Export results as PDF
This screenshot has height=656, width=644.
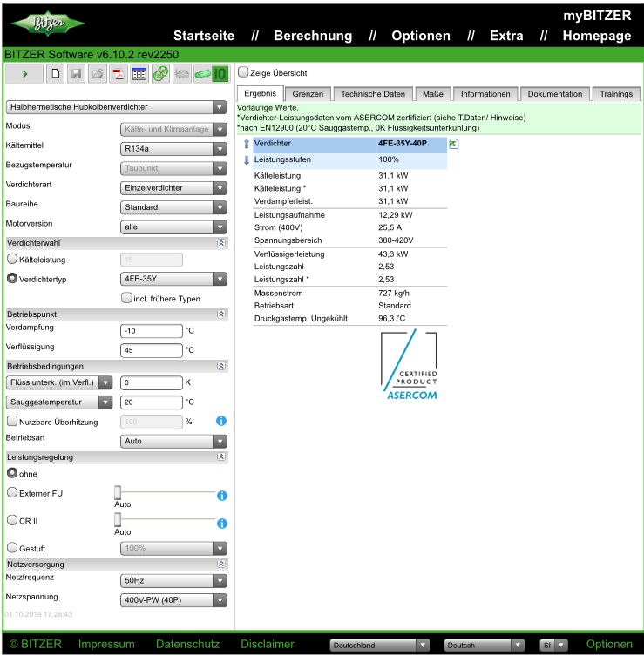(x=119, y=74)
